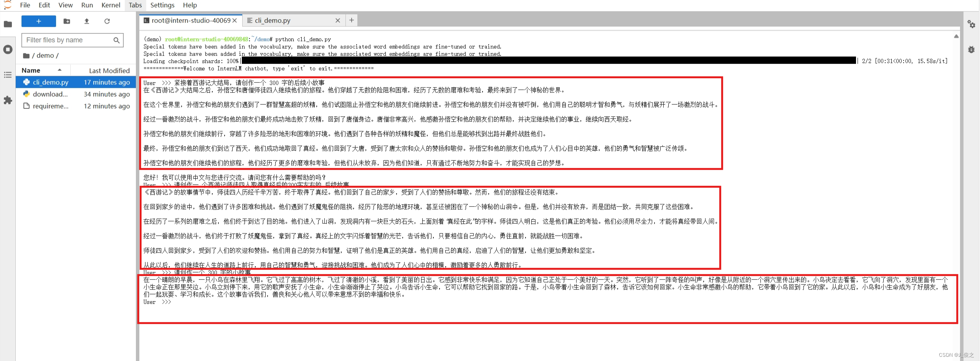The height and width of the screenshot is (361, 980).
Task: Open a new launcher tab with plus
Action: pos(352,20)
